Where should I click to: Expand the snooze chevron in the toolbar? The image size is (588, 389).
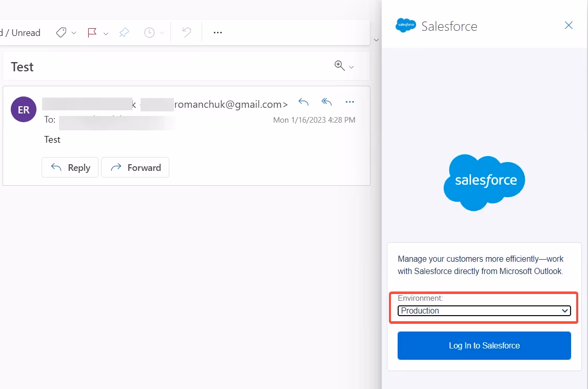(x=162, y=32)
